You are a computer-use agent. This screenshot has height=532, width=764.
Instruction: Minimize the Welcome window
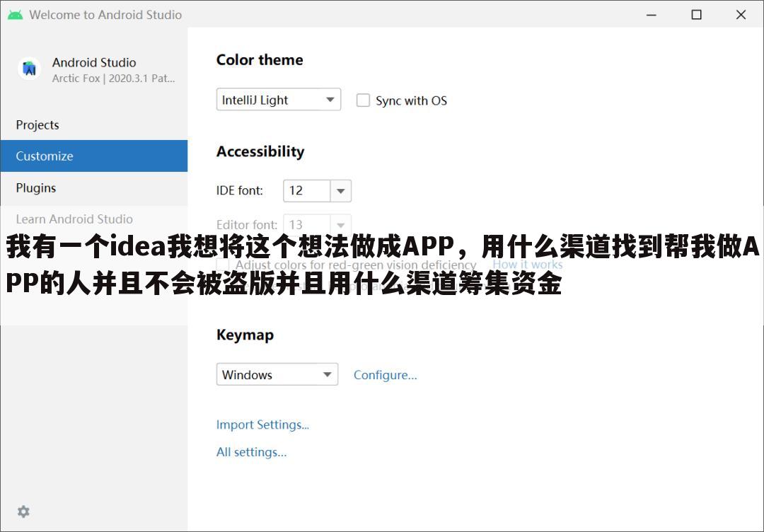point(651,15)
